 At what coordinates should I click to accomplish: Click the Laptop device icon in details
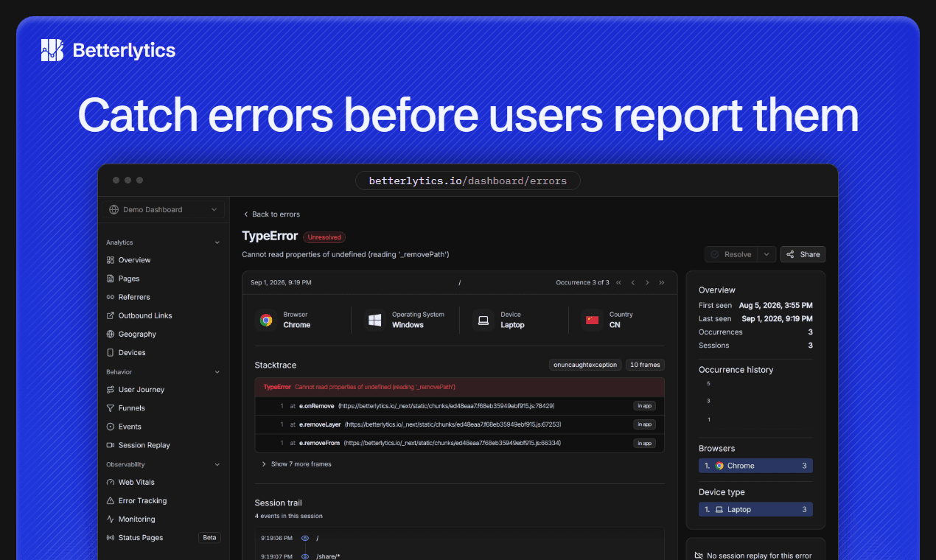tap(483, 320)
